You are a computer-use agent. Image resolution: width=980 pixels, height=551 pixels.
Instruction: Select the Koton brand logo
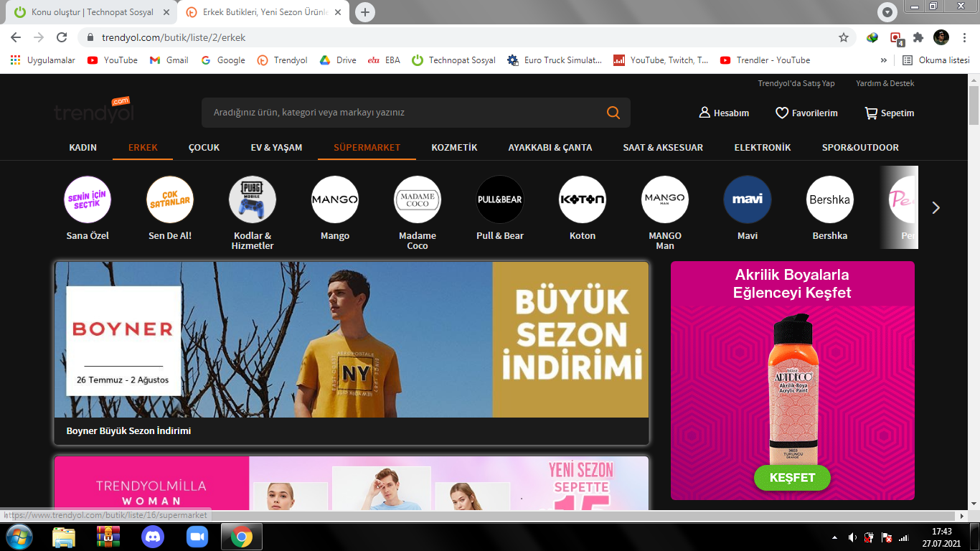click(x=583, y=199)
